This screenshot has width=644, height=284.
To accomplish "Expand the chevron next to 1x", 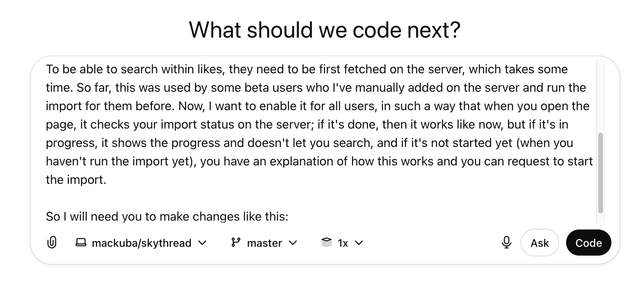I will coord(359,243).
